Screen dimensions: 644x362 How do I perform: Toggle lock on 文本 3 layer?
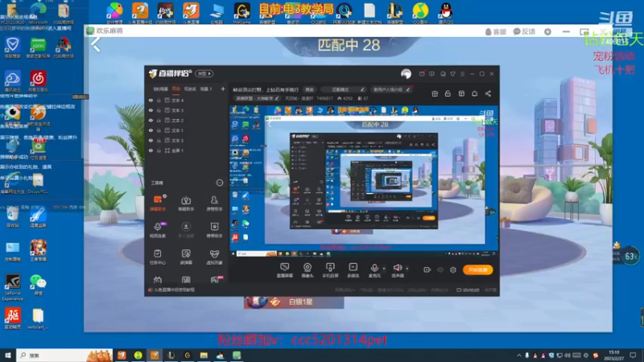159,110
